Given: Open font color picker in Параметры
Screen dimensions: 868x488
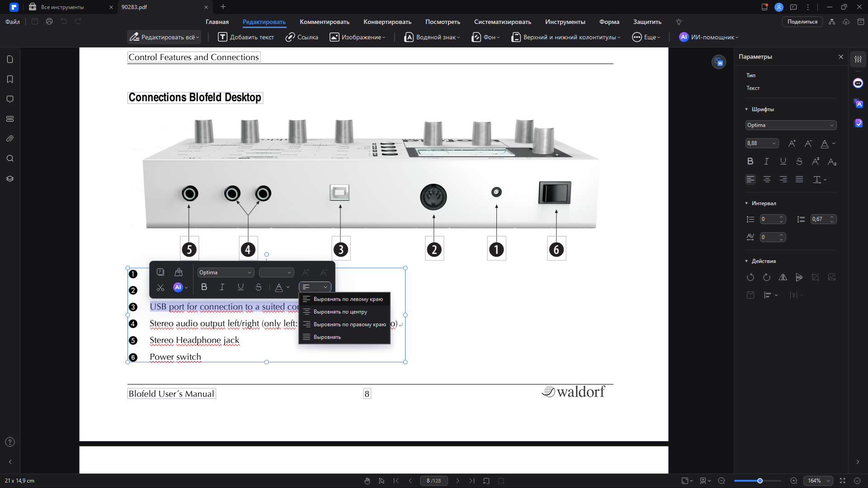Looking at the screenshot, I should point(827,144).
